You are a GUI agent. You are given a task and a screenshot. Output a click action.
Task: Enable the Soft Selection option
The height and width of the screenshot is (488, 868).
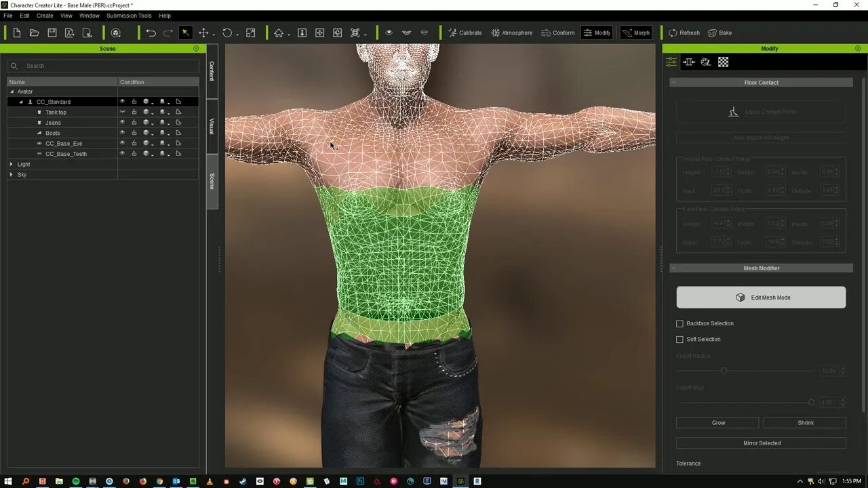(x=679, y=339)
